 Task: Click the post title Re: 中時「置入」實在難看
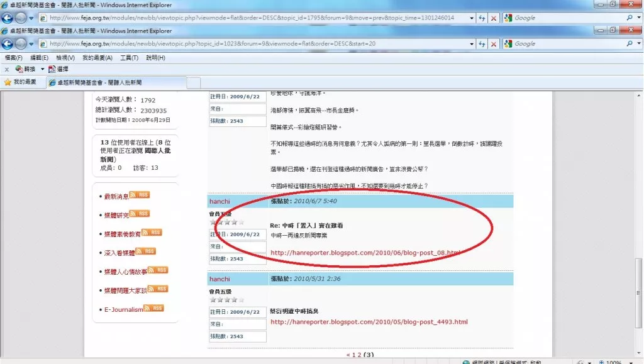[x=306, y=225]
